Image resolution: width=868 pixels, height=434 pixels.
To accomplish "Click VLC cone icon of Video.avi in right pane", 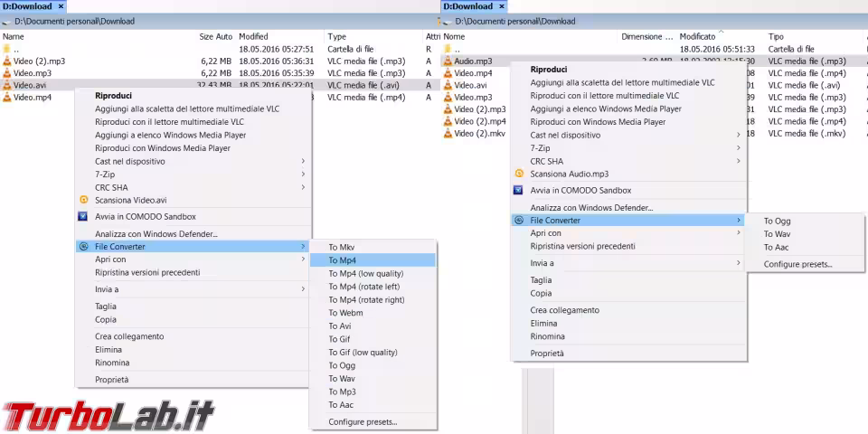I will [x=448, y=85].
